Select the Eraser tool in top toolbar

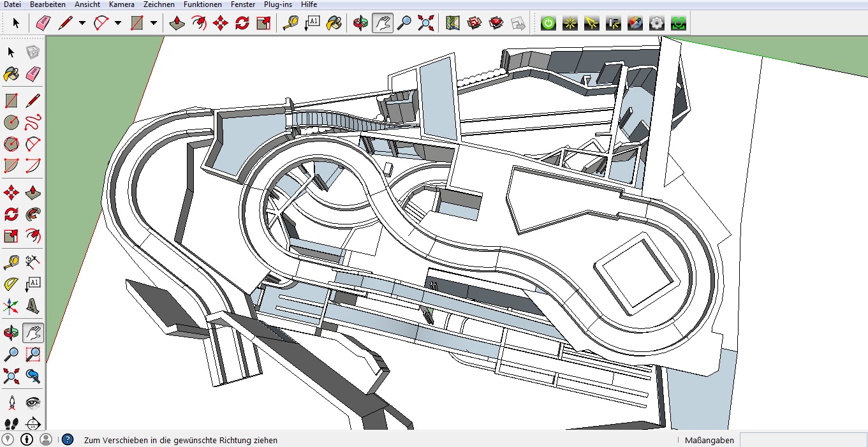(43, 24)
